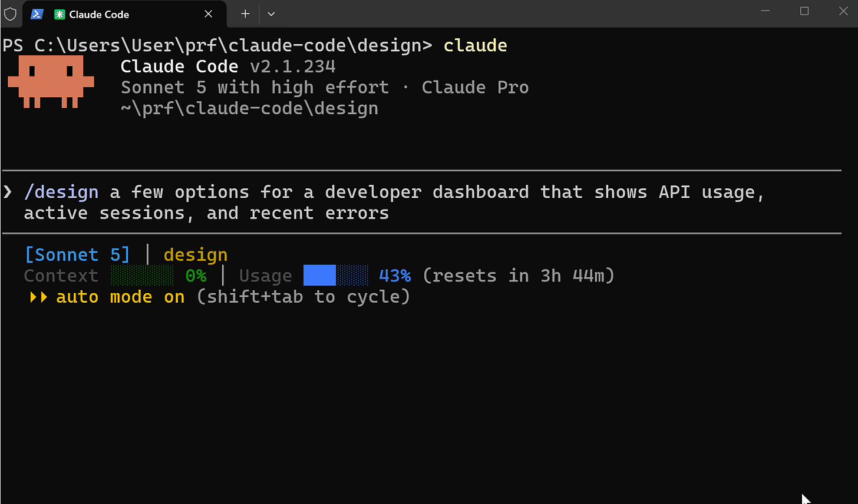Open a new terminal tab with plus
The height and width of the screenshot is (504, 858).
(x=246, y=14)
